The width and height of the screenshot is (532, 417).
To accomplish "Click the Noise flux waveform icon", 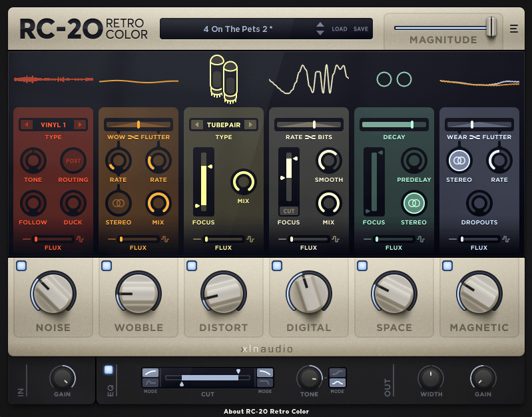I will [x=80, y=239].
